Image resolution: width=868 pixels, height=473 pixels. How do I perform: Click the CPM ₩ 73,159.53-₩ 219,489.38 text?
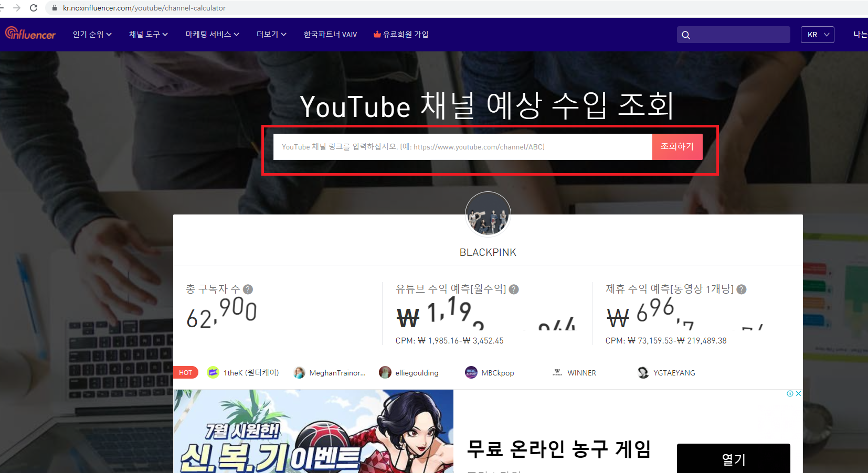click(666, 341)
